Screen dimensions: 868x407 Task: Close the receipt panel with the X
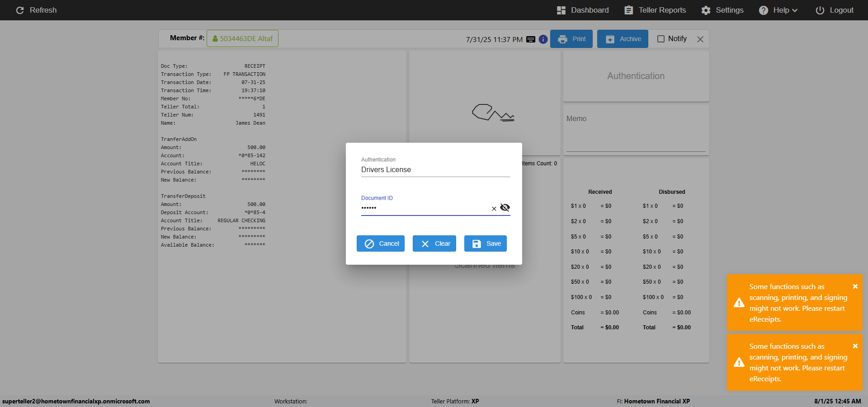click(700, 39)
